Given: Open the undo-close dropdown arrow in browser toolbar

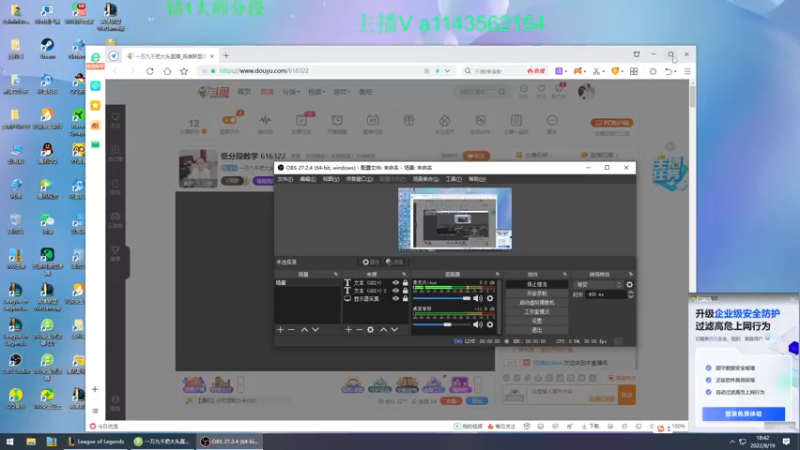Looking at the screenshot, I should (676, 71).
